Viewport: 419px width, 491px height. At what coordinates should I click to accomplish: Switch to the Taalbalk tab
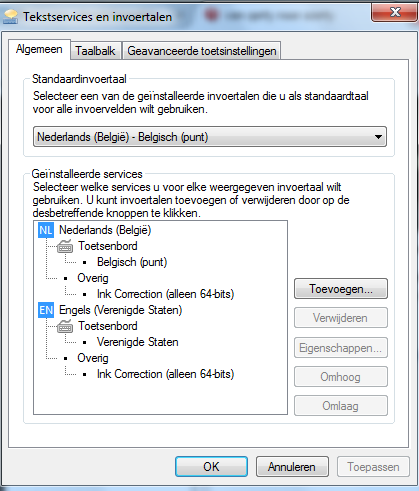click(95, 51)
